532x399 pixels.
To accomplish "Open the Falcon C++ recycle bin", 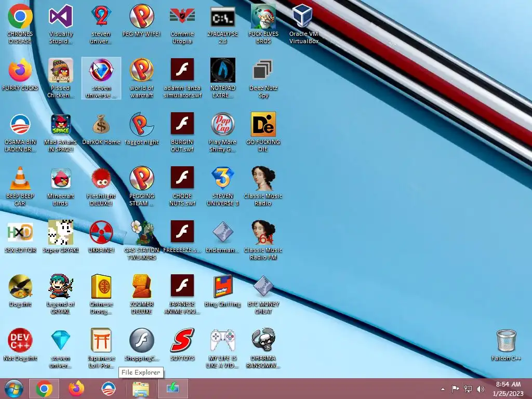I will (506, 345).
